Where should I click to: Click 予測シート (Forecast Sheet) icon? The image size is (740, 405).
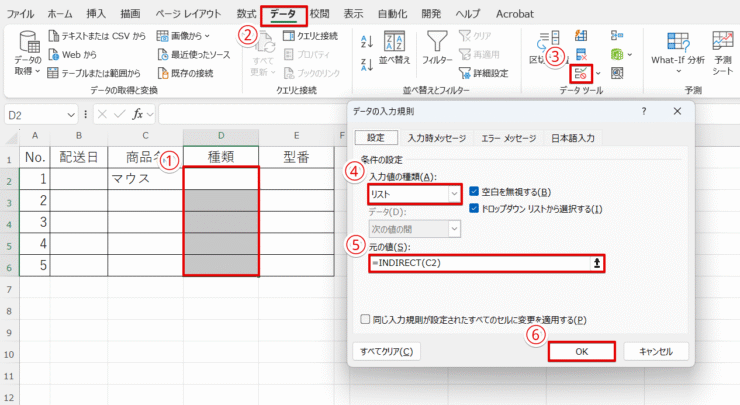(x=723, y=52)
